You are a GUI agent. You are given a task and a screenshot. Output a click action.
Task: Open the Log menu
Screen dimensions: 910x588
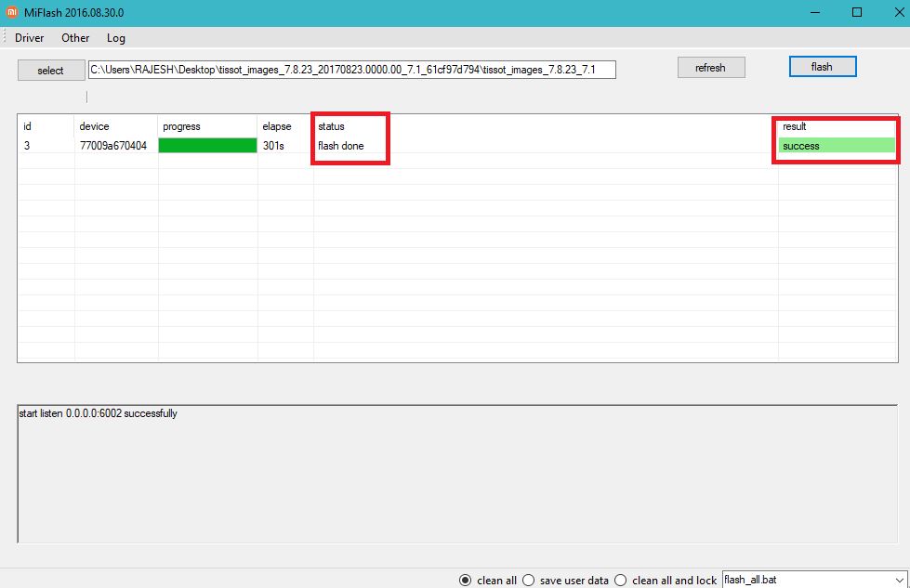click(x=116, y=38)
